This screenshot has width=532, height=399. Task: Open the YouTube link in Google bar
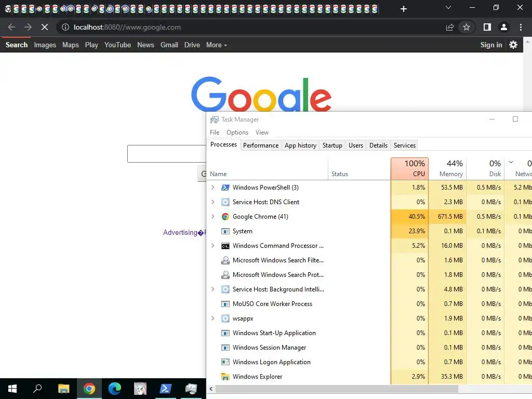point(117,45)
